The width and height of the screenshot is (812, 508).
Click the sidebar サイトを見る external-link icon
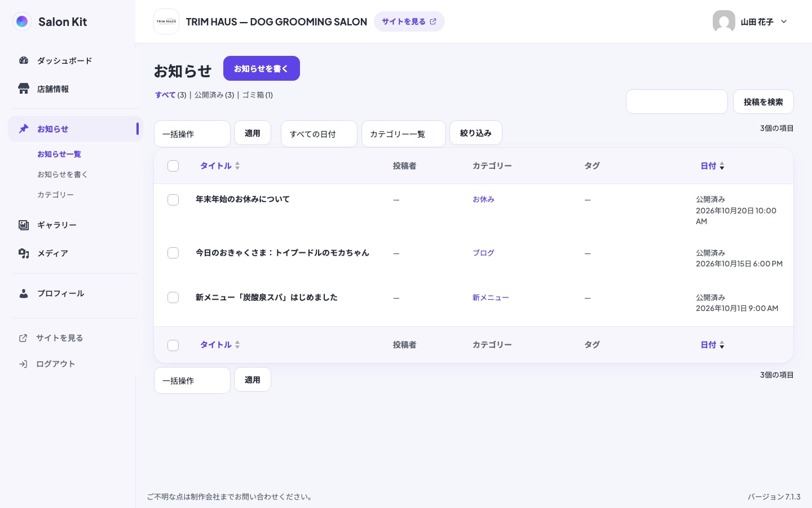click(x=23, y=338)
